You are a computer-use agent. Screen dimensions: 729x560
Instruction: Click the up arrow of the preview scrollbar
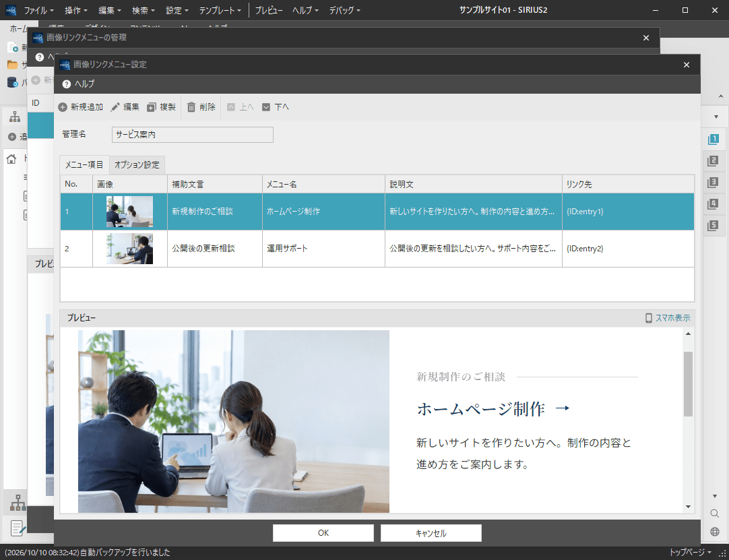coord(688,334)
